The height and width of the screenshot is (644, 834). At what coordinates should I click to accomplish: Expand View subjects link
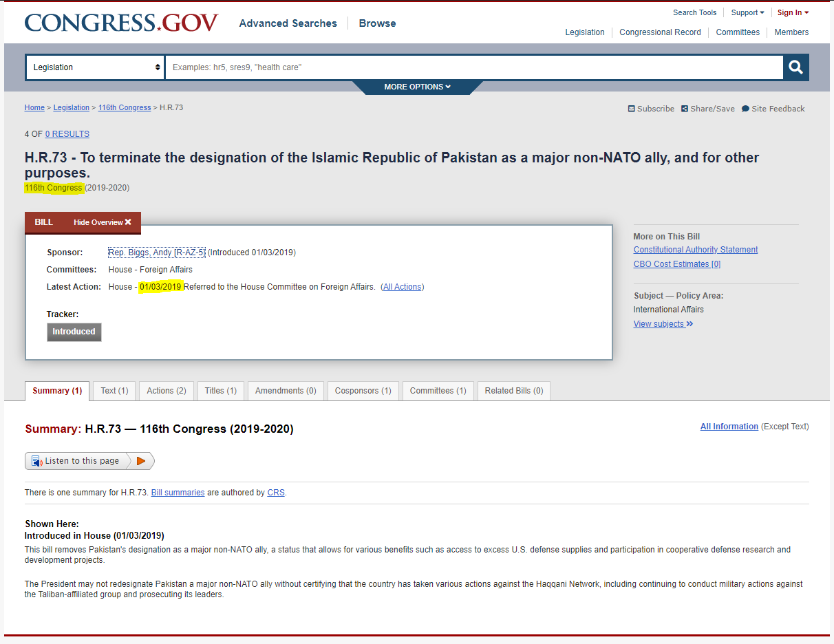coord(663,324)
